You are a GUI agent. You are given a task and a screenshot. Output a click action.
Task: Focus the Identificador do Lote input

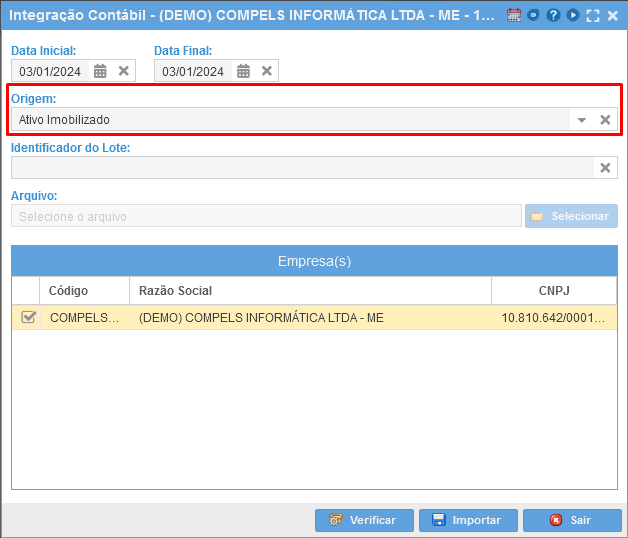coord(302,167)
